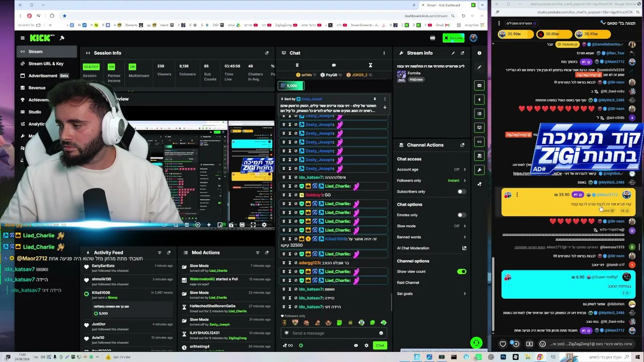Image resolution: width=644 pixels, height=362 pixels.
Task: Click the green support headset button
Action: (476, 343)
